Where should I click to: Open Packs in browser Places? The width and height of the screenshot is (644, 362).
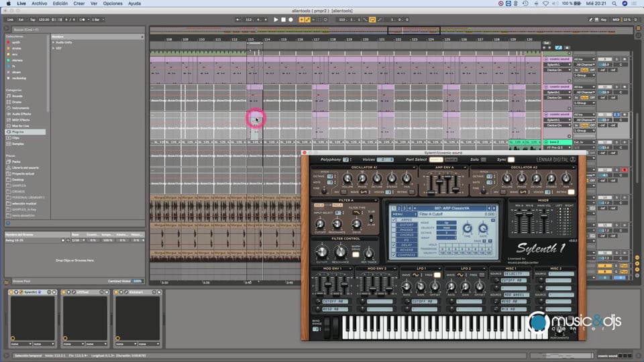click(16, 162)
